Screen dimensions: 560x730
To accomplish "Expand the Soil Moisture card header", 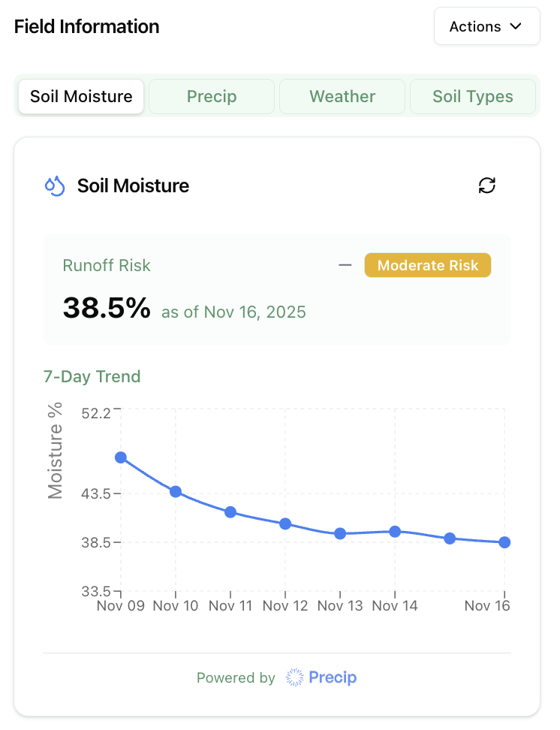I will click(133, 186).
